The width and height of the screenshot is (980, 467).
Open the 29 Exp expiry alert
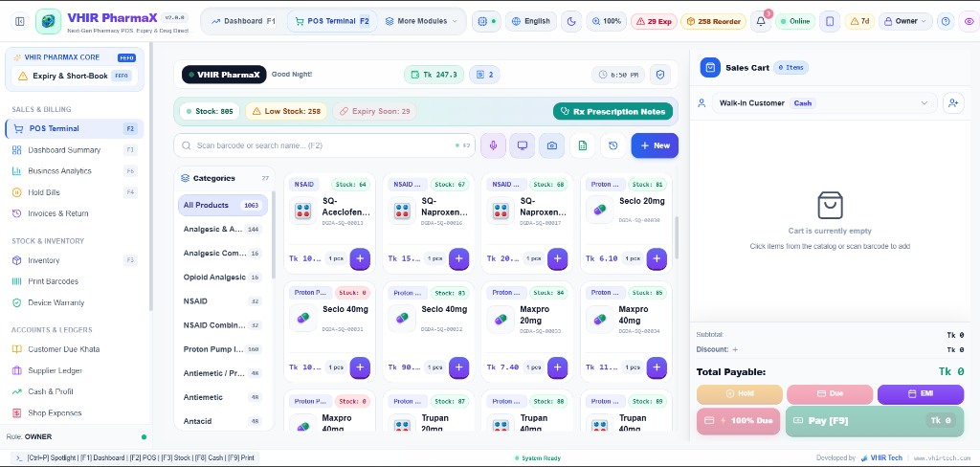coord(655,21)
